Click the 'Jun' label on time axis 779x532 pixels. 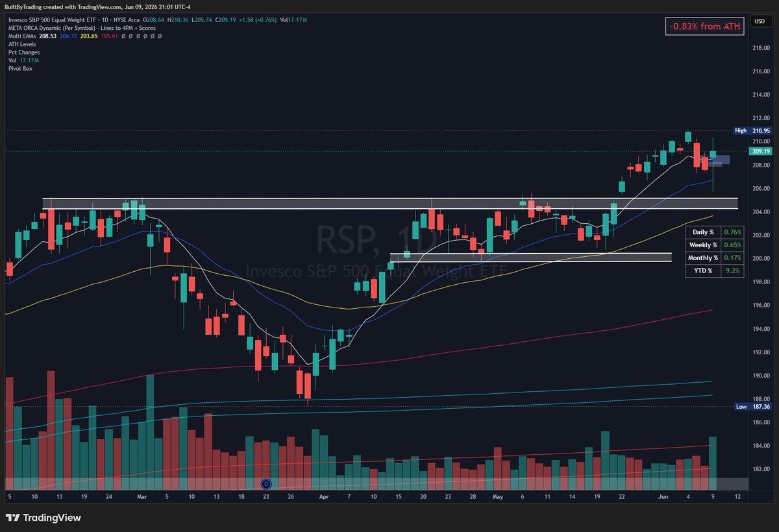663,496
